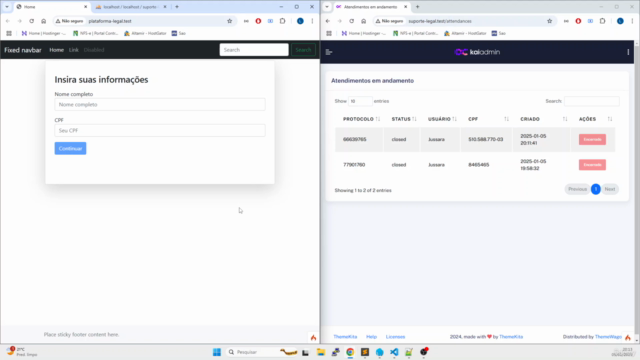Sort table by PROTOCOLO column
The height and width of the screenshot is (360, 640).
click(x=362, y=119)
